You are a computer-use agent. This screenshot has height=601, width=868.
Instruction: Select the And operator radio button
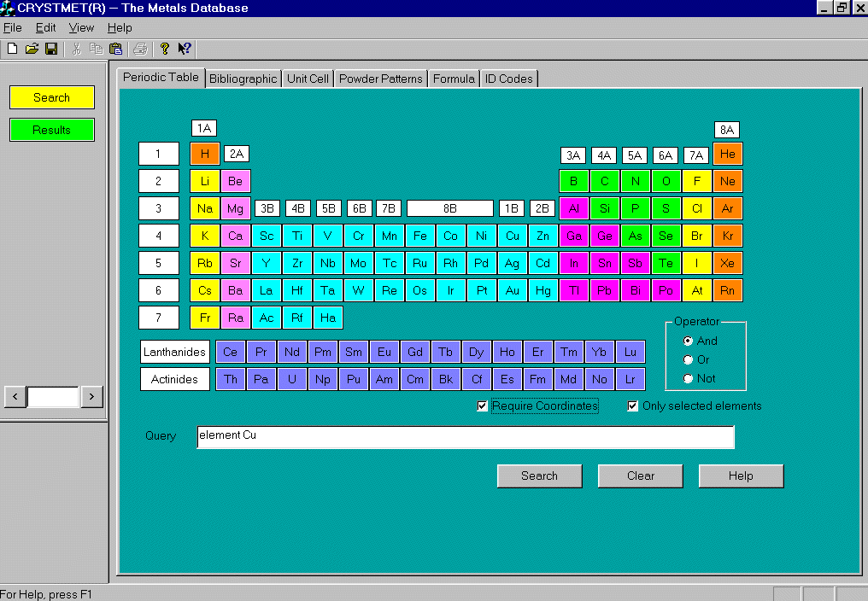coord(688,341)
